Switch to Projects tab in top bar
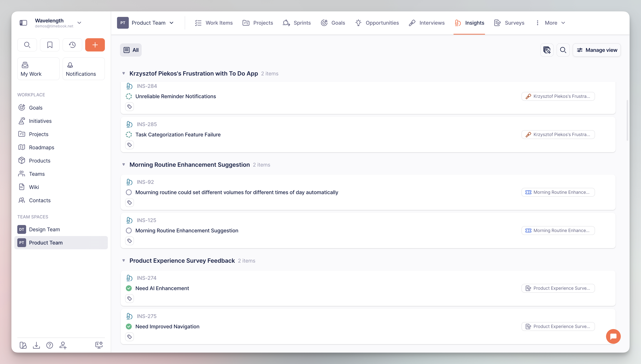The height and width of the screenshot is (364, 641). pos(258,23)
